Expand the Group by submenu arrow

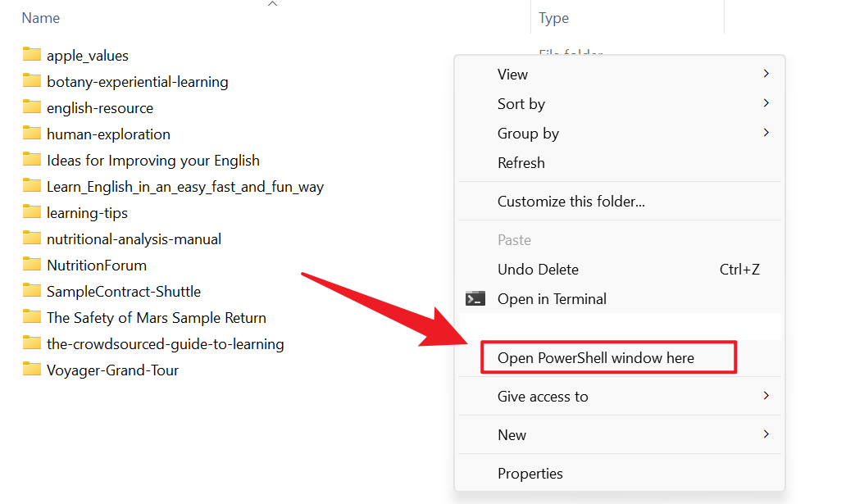766,133
